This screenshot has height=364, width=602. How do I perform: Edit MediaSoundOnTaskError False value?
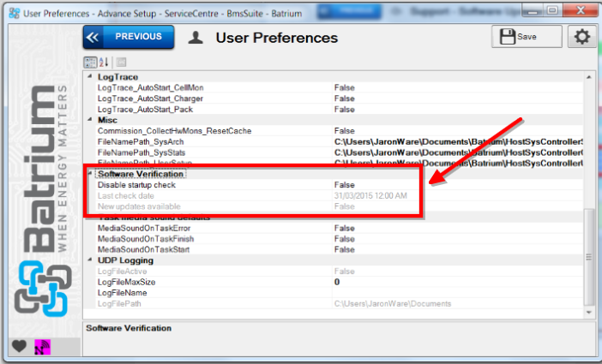457,228
